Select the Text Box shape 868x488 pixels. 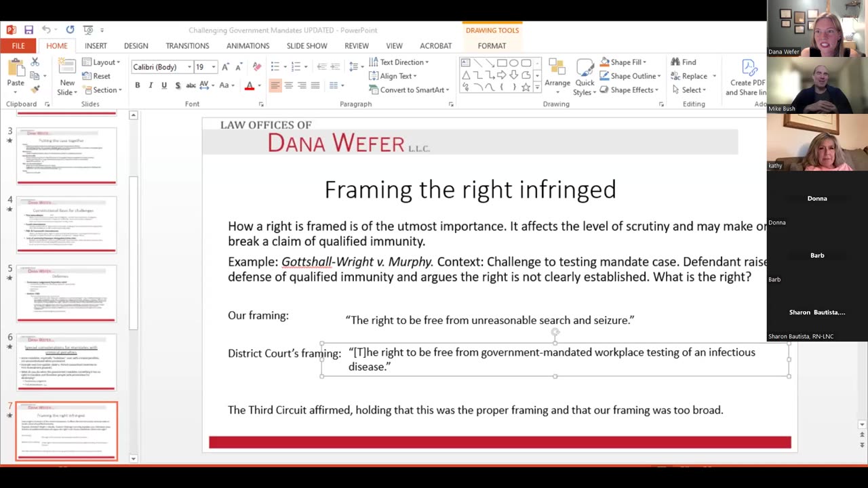(x=466, y=63)
